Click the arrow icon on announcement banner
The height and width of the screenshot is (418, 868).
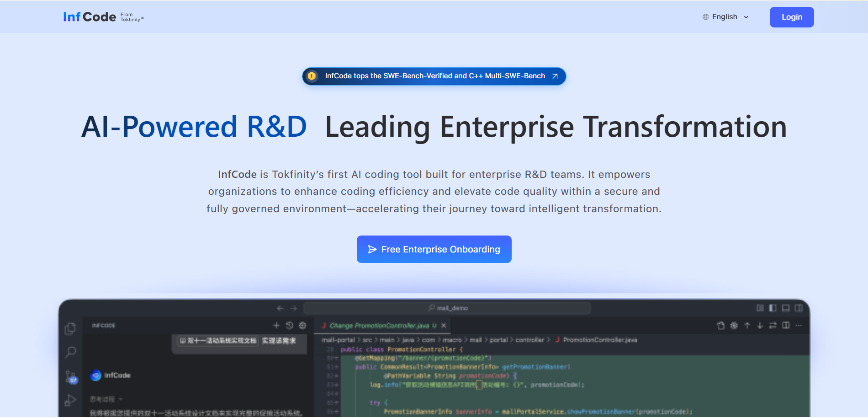click(x=555, y=76)
